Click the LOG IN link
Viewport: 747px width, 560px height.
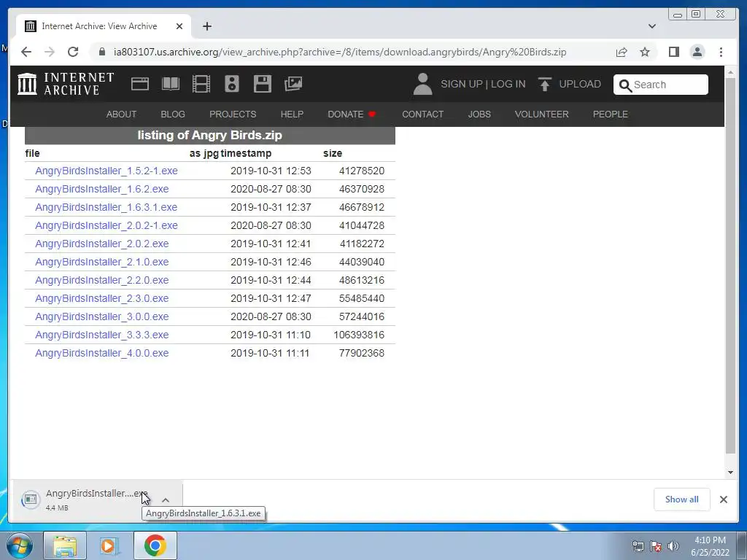tap(508, 84)
